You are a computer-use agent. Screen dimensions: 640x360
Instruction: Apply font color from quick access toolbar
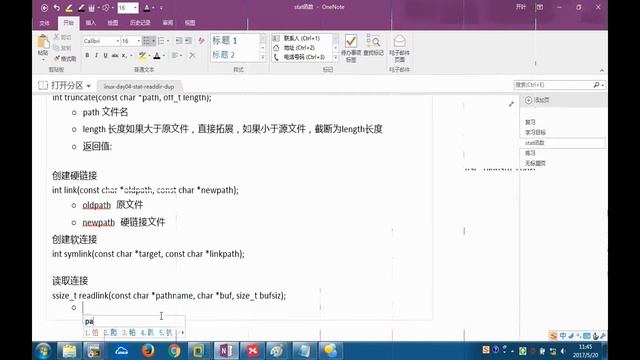(x=147, y=8)
